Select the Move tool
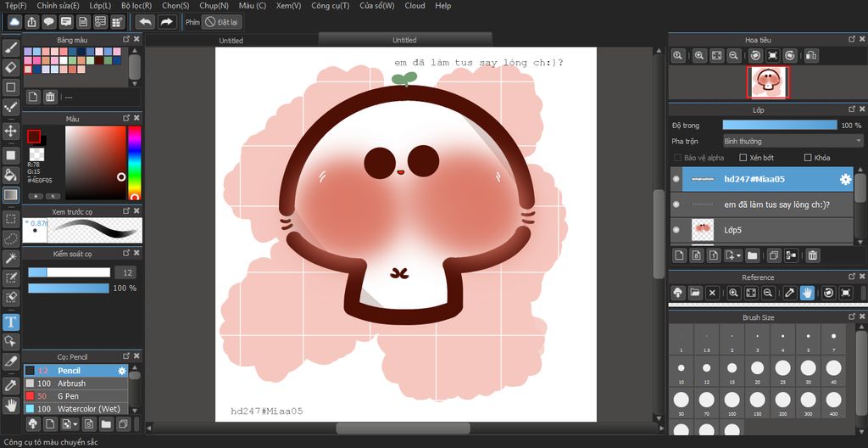The image size is (868, 448). pyautogui.click(x=10, y=132)
